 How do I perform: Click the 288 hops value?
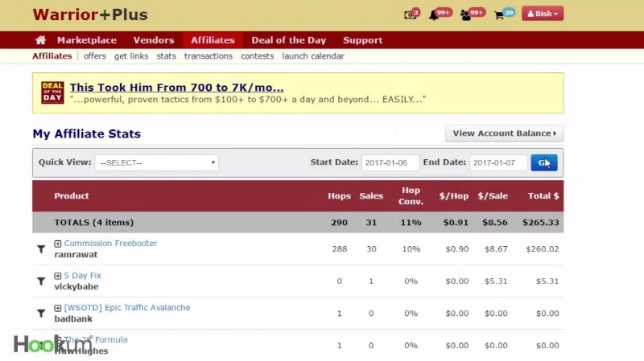click(339, 249)
